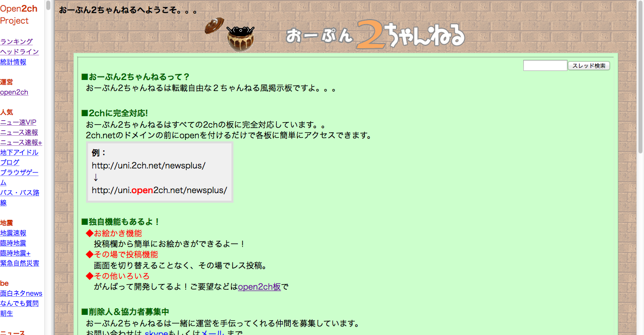Go to the ニュース速報 board
The image size is (644, 335).
coord(19,132)
